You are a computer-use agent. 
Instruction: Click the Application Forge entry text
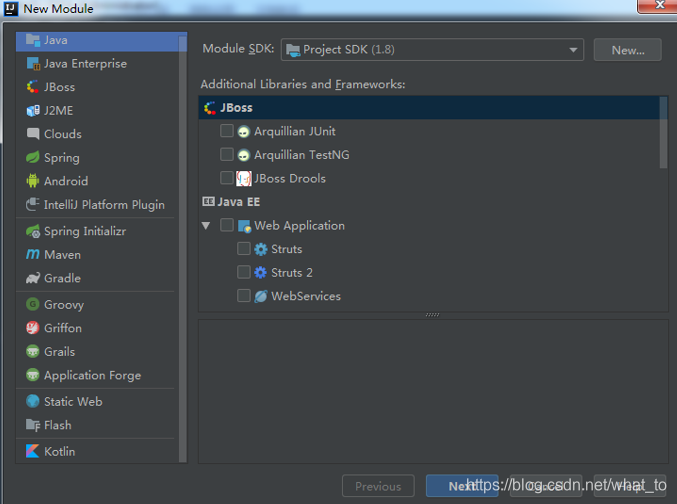point(92,375)
